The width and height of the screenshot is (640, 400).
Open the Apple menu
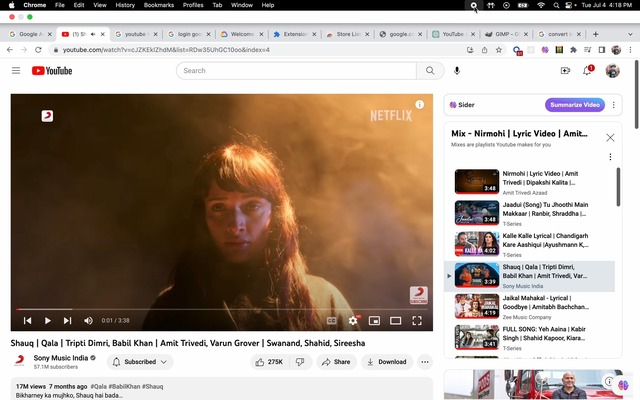(x=11, y=5)
